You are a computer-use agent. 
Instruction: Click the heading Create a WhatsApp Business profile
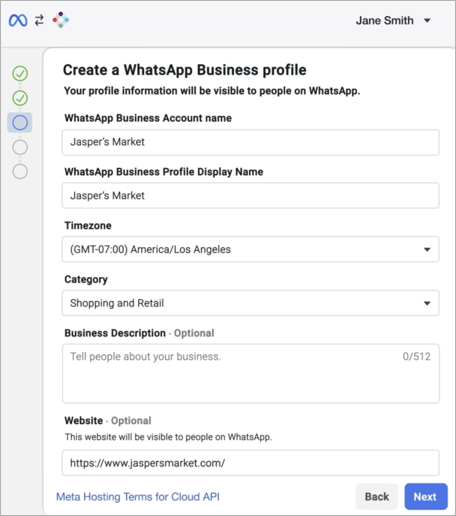185,70
